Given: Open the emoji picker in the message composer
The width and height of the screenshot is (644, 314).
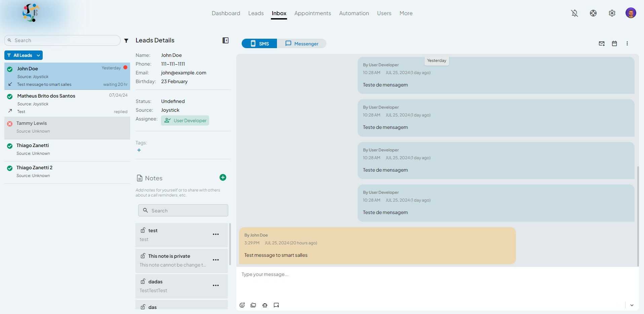Looking at the screenshot, I should click(242, 305).
